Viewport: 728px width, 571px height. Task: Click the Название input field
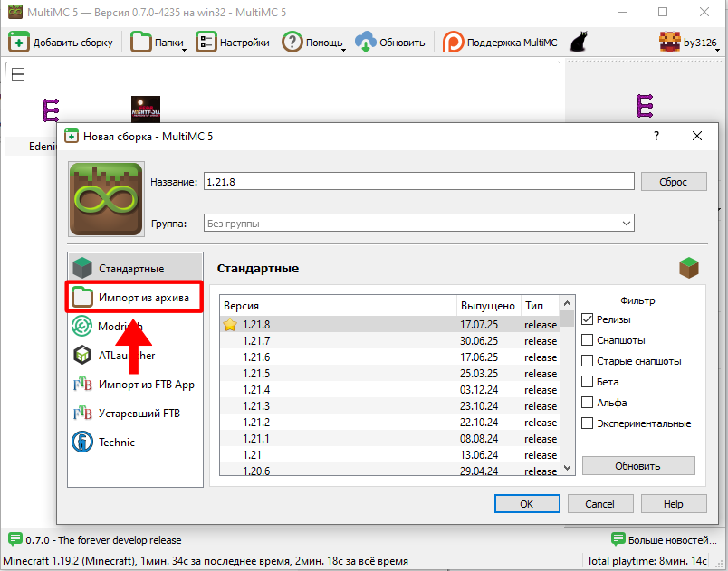click(x=419, y=181)
